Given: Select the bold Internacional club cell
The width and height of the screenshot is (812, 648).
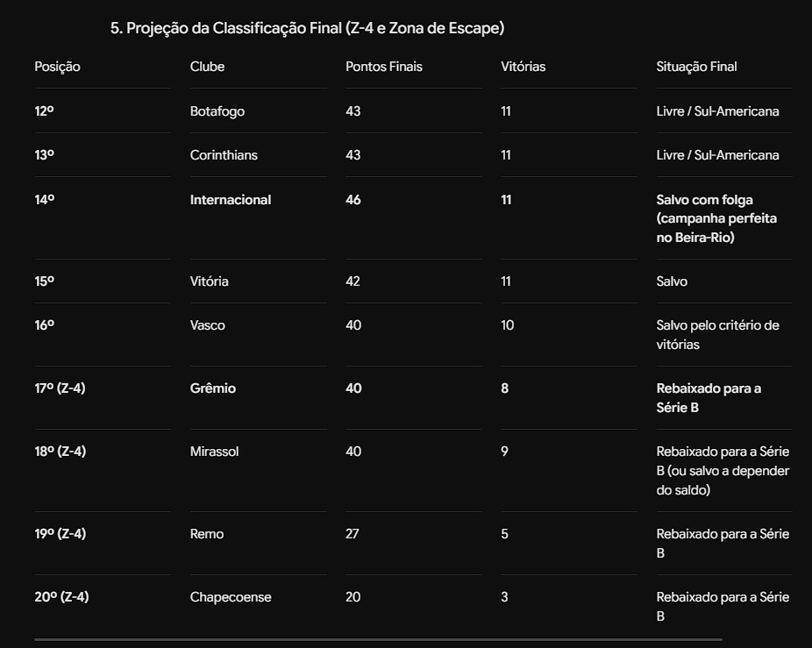Looking at the screenshot, I should tap(231, 200).
